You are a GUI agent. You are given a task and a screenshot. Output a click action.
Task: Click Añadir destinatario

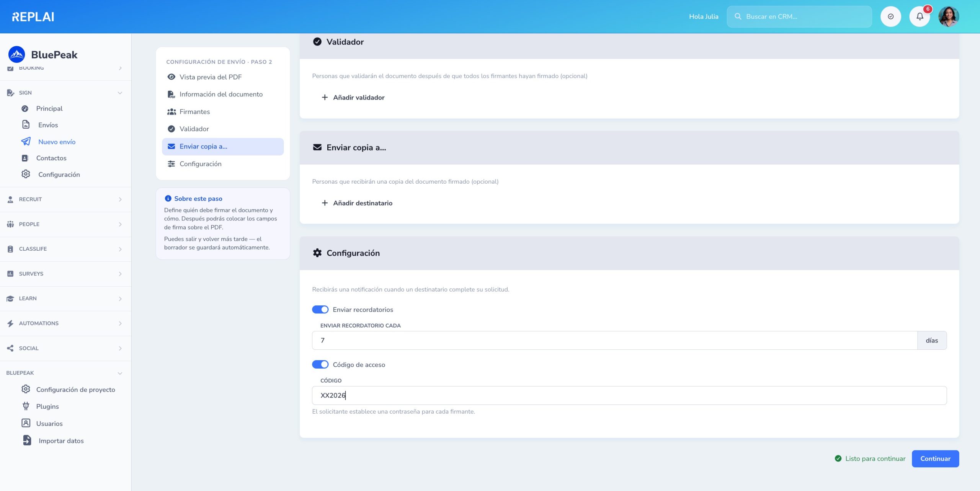357,203
